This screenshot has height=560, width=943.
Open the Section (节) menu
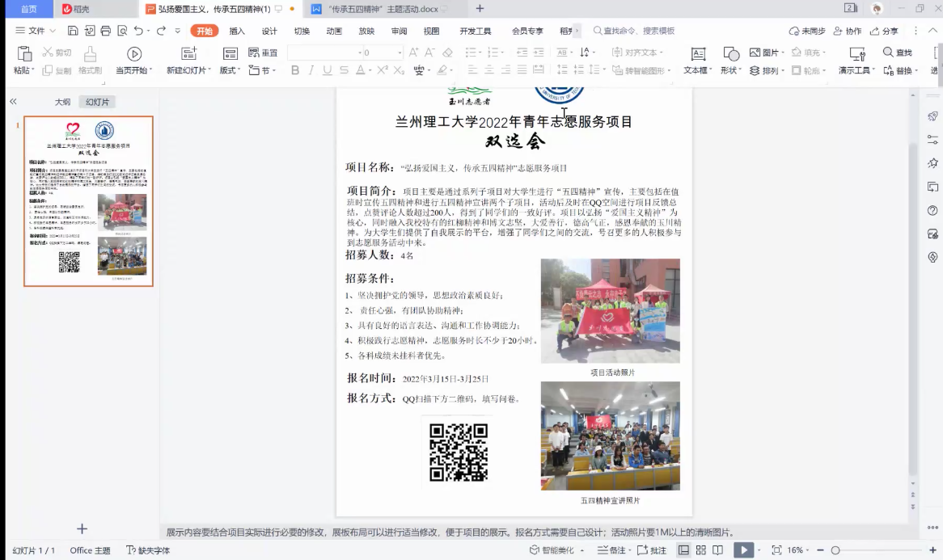point(261,70)
